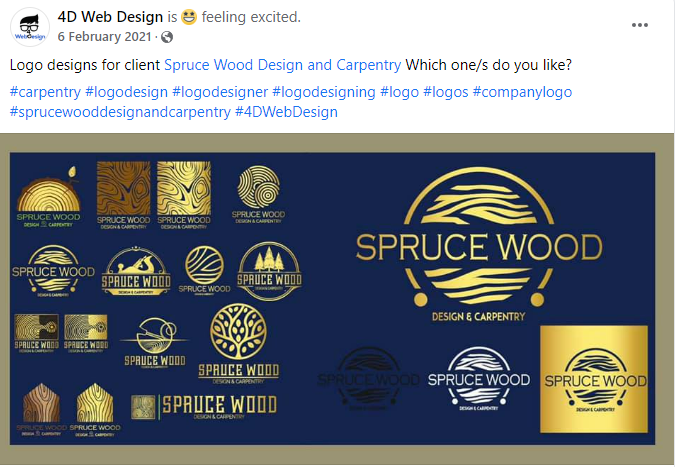Viewport: 675px width, 467px height.
Task: Open the Spruce Wood Design and Carpentry link
Action: (282, 65)
